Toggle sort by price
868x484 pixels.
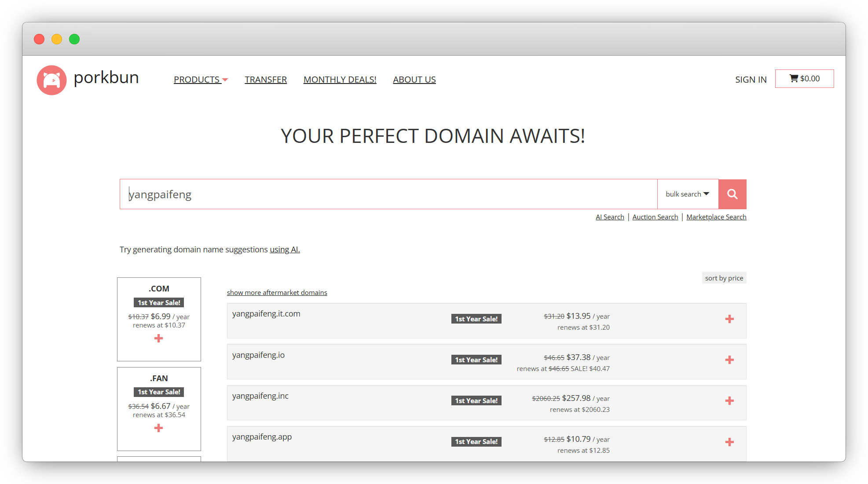(x=724, y=278)
